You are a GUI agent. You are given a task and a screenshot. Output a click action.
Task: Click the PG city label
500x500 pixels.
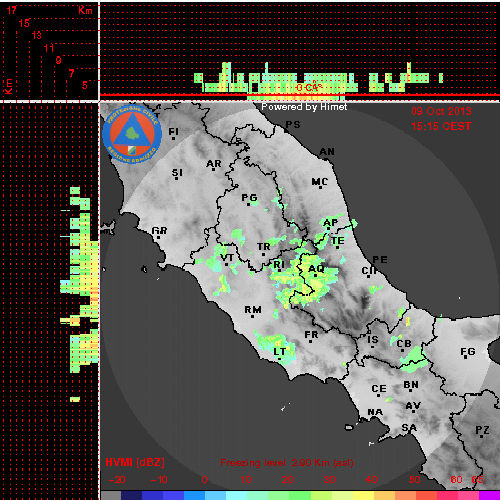(x=250, y=198)
